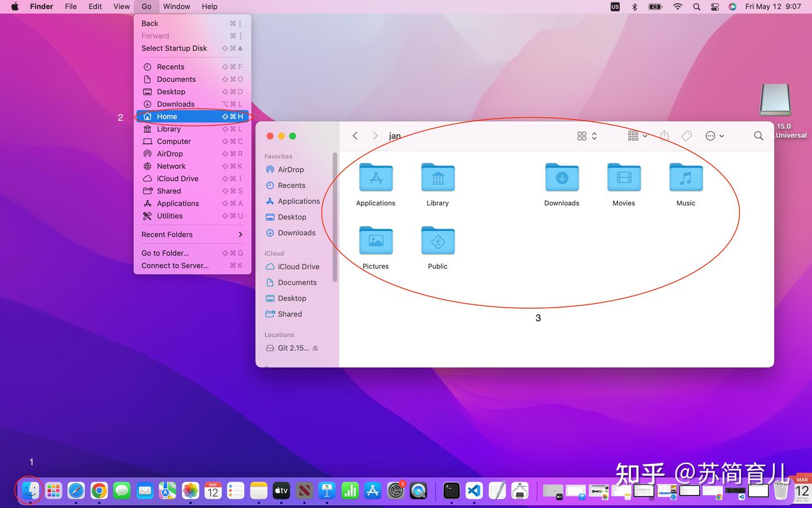Expand the Recent Folders submenu
This screenshot has width=812, height=508.
[192, 234]
